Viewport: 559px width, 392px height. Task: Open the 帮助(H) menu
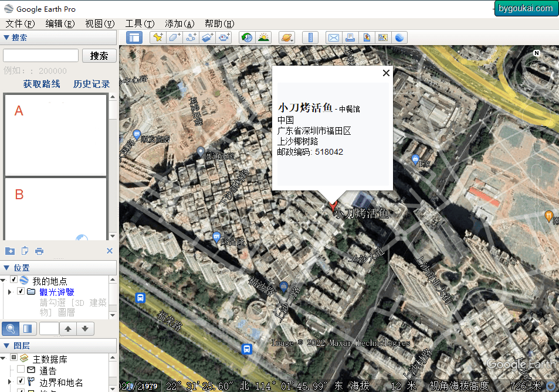tap(219, 24)
